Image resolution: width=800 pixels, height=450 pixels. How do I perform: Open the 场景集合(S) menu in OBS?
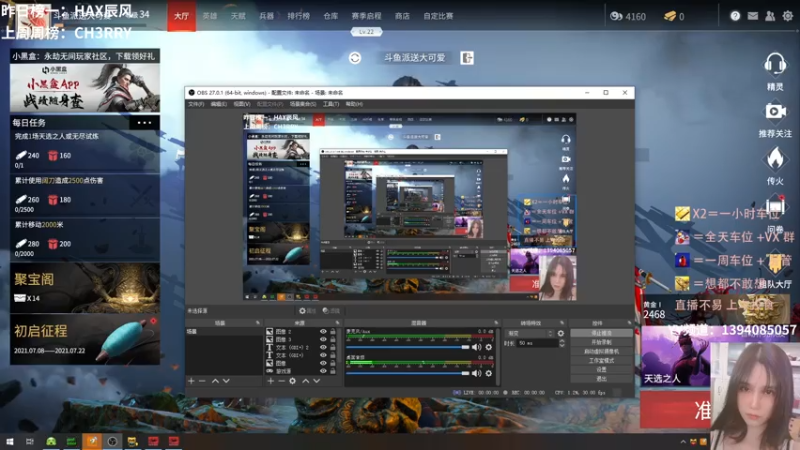tap(303, 104)
